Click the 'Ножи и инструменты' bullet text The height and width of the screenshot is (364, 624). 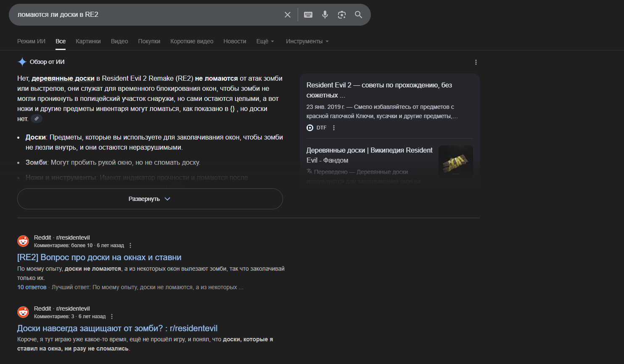(x=137, y=178)
